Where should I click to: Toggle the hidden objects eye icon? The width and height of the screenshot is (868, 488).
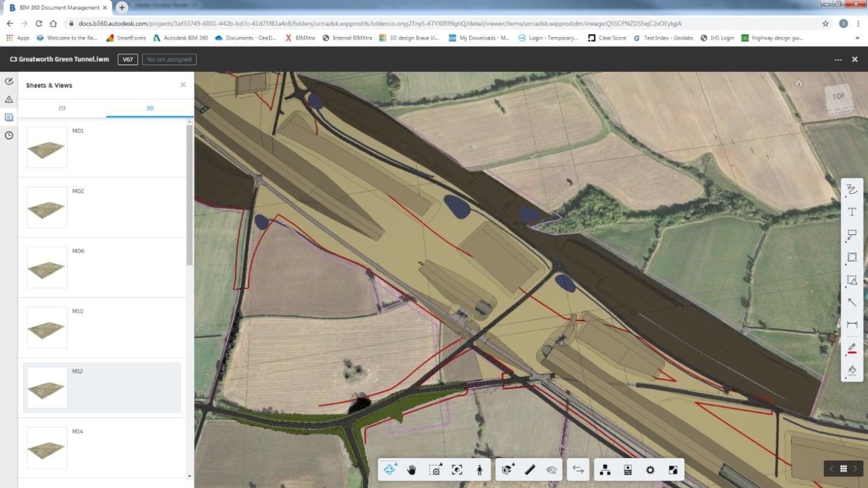(x=552, y=470)
